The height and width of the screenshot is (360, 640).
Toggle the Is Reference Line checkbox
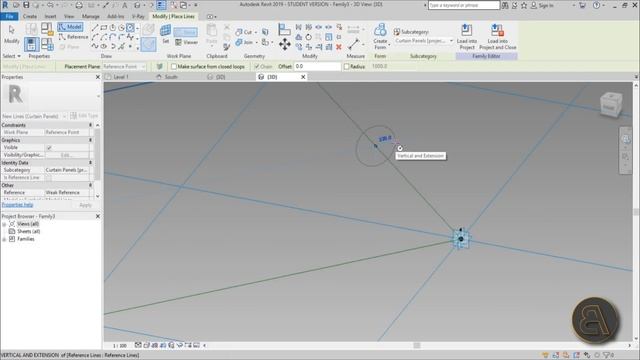pos(49,178)
